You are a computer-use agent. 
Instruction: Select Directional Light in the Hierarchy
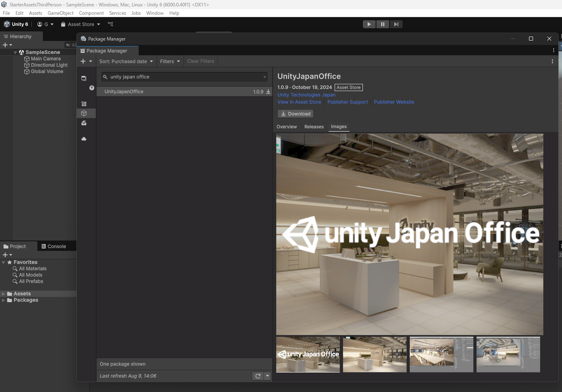tap(49, 65)
